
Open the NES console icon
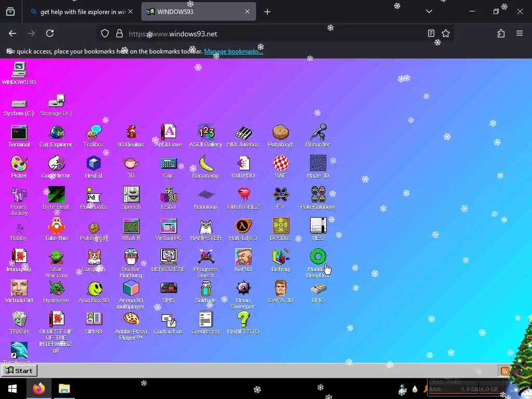point(318,229)
